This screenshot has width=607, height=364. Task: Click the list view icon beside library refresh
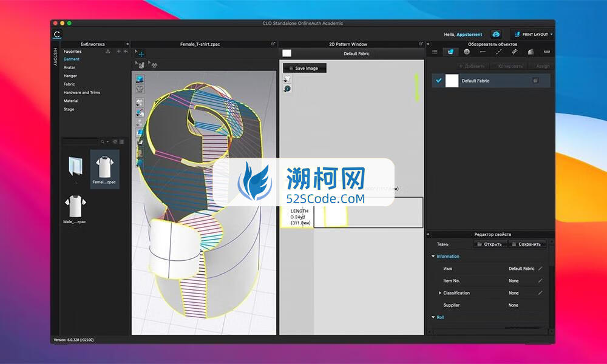click(121, 142)
